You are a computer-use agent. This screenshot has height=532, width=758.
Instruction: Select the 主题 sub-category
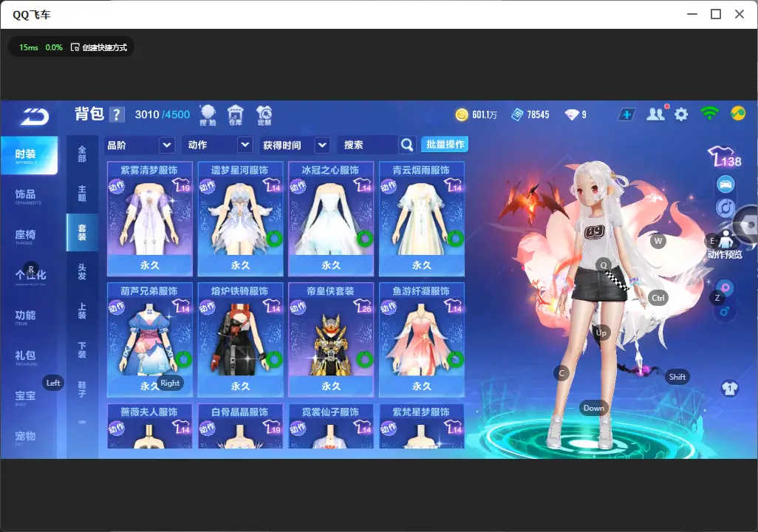[x=82, y=193]
